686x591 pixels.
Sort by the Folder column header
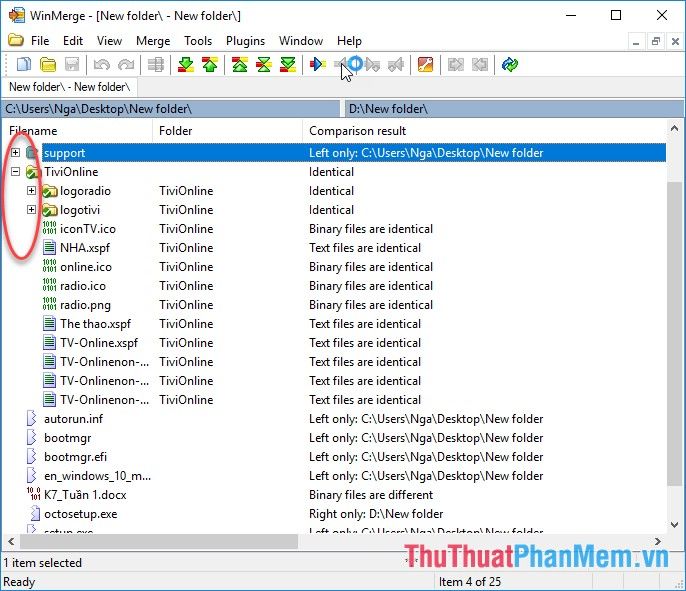(x=227, y=131)
